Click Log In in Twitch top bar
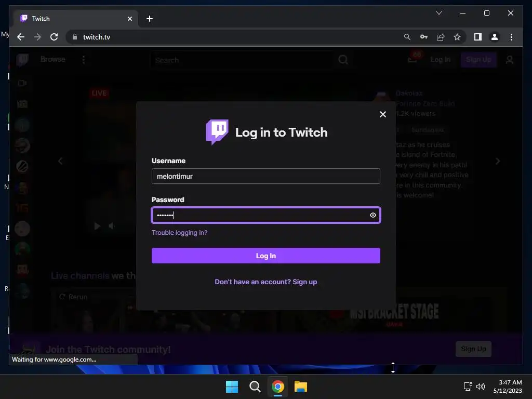This screenshot has width=532, height=399. (x=440, y=60)
